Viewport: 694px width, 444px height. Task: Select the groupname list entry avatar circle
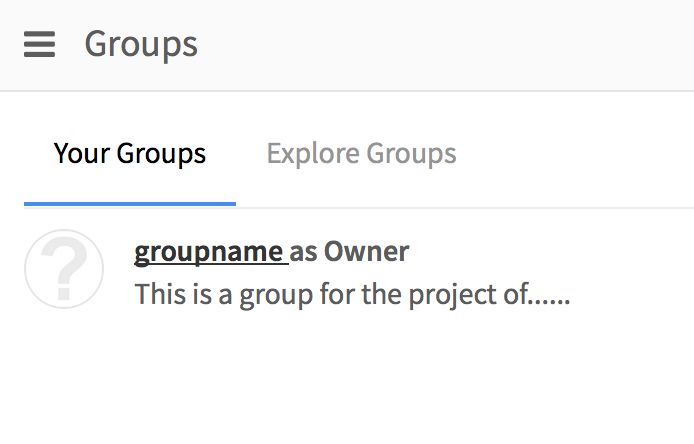point(64,269)
